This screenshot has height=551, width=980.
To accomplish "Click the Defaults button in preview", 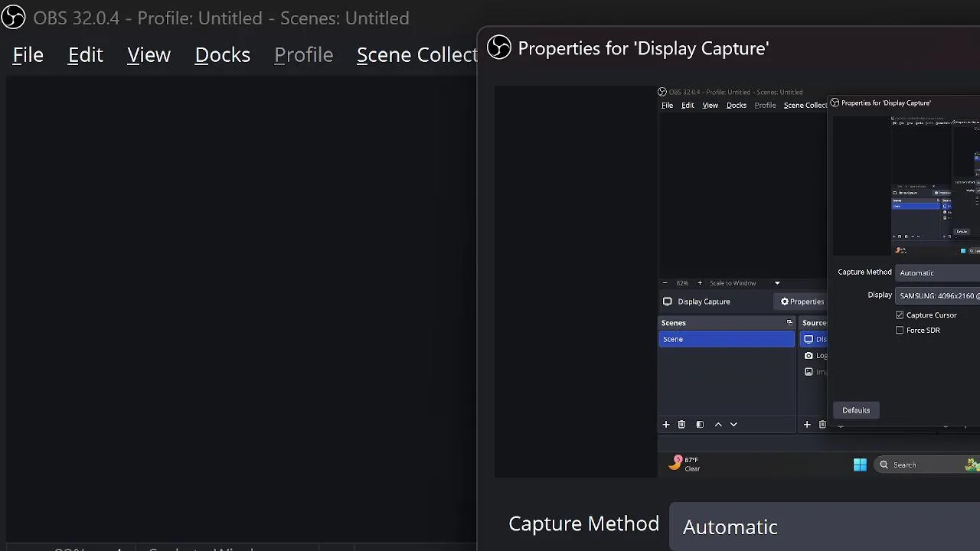I will point(856,410).
